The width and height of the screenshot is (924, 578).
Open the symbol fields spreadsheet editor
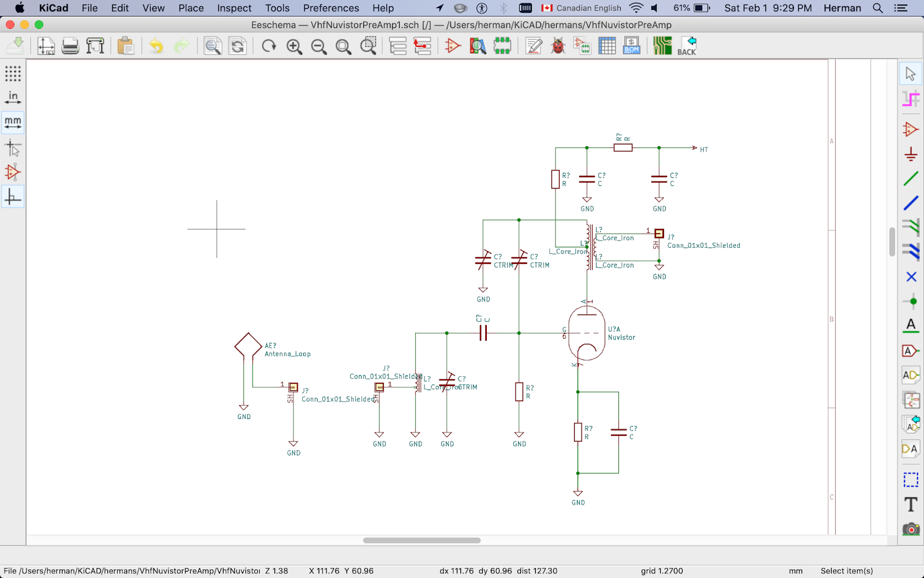pyautogui.click(x=607, y=46)
